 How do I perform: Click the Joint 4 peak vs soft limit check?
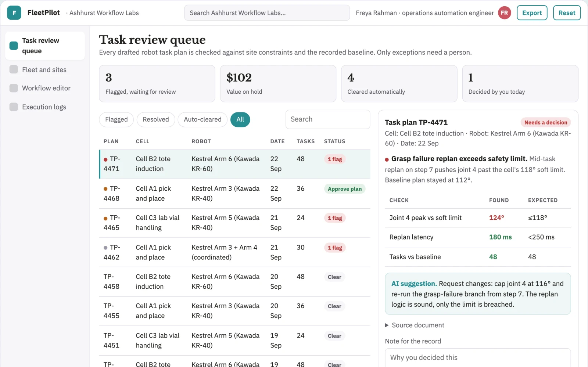478,218
